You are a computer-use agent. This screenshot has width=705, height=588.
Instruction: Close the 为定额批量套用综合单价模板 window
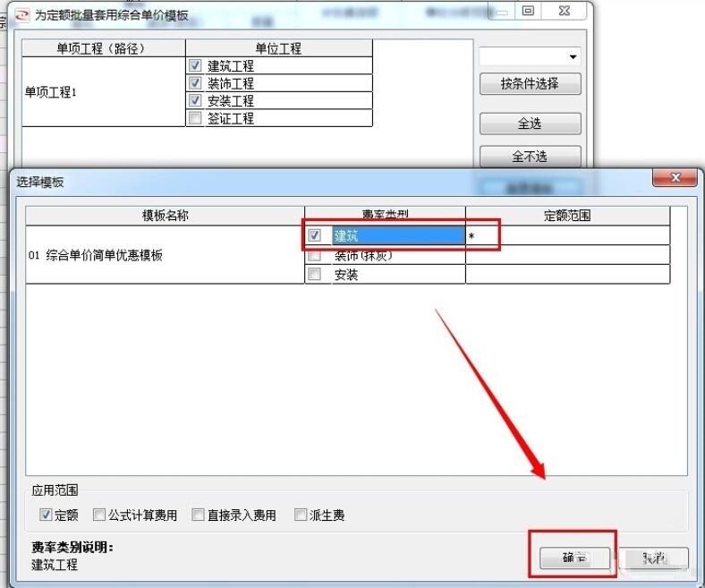565,11
